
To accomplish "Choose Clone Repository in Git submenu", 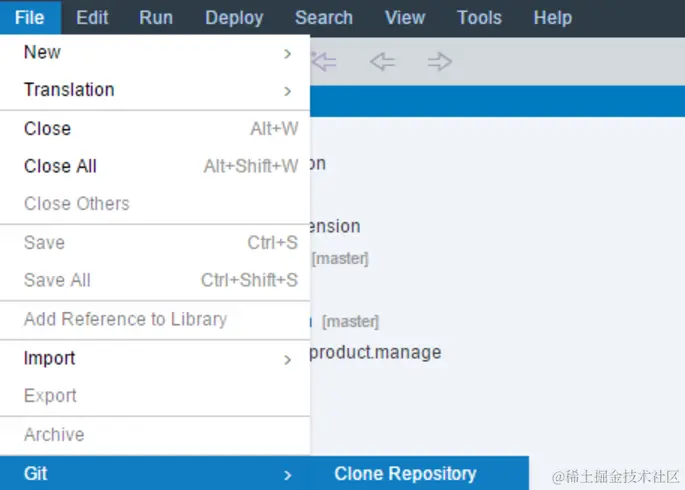I will (405, 474).
